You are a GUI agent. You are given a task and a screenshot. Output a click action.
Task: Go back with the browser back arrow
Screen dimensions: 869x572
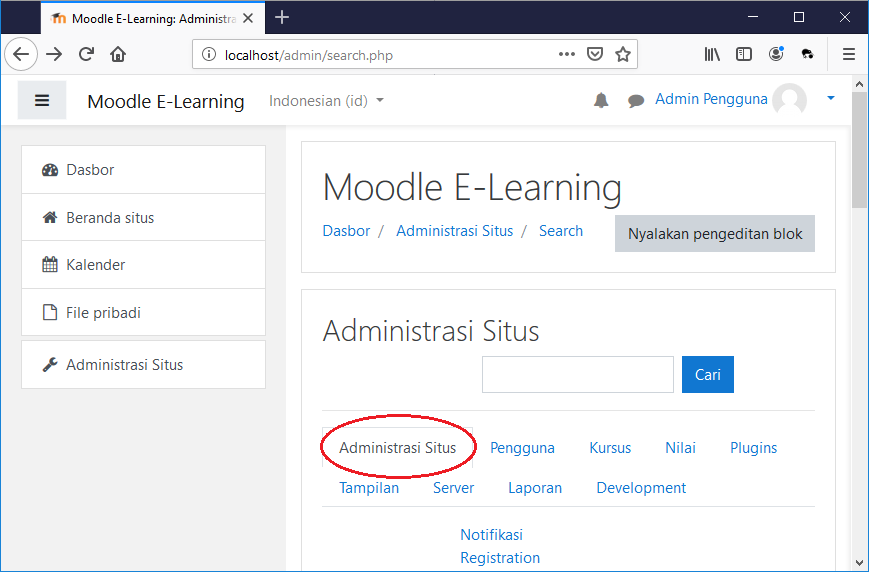(x=21, y=54)
